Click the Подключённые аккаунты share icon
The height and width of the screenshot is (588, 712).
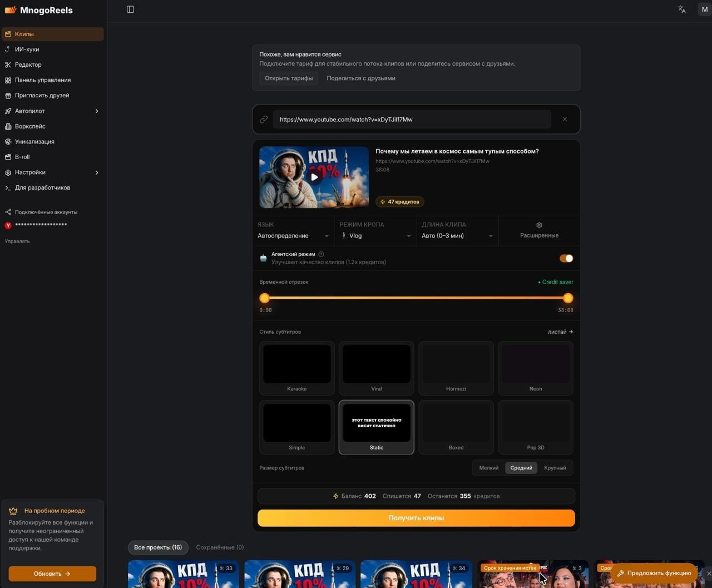tap(8, 212)
